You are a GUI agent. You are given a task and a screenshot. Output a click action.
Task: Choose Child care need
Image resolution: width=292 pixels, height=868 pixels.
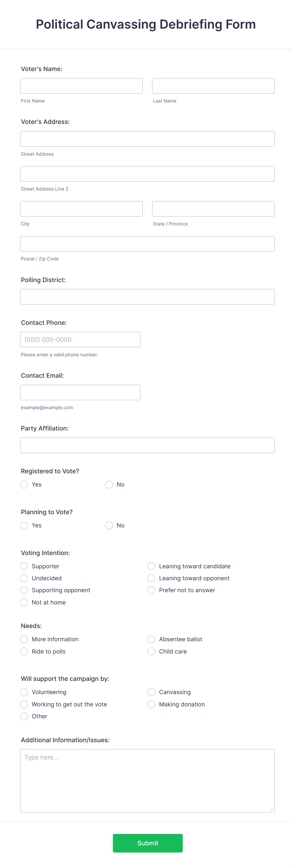(x=151, y=651)
